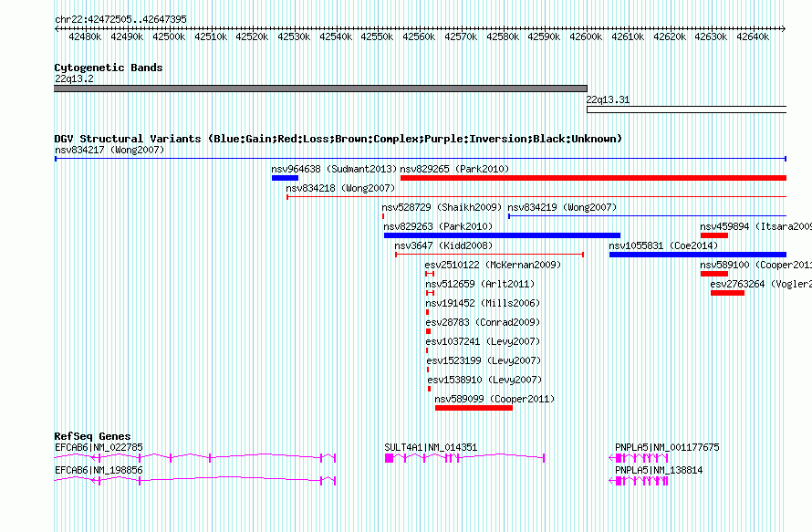The height and width of the screenshot is (532, 812).
Task: Click the Cytogenetic Bands track title
Action: pyautogui.click(x=109, y=68)
